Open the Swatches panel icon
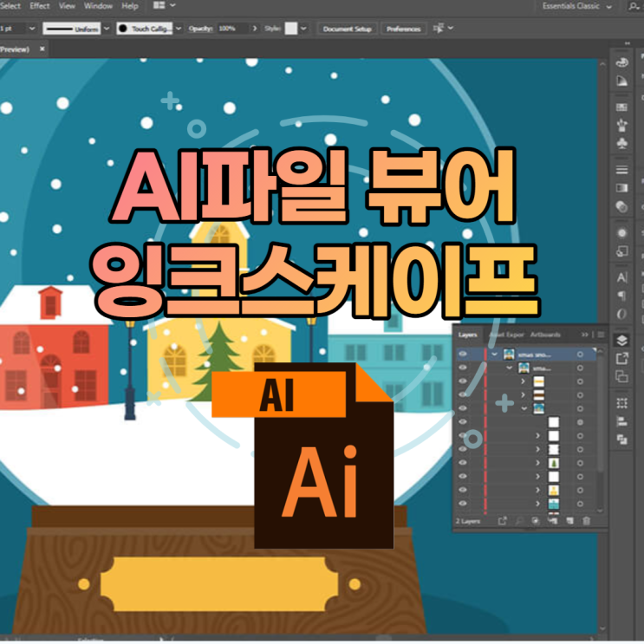This screenshot has width=644, height=644. tap(621, 107)
